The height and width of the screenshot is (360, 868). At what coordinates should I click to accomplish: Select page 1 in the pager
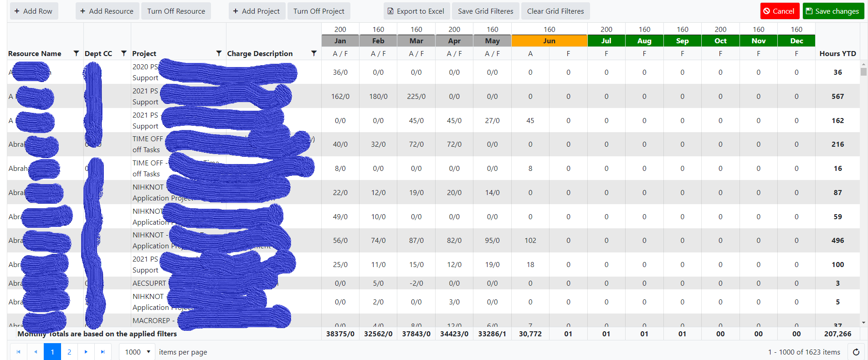tap(52, 352)
